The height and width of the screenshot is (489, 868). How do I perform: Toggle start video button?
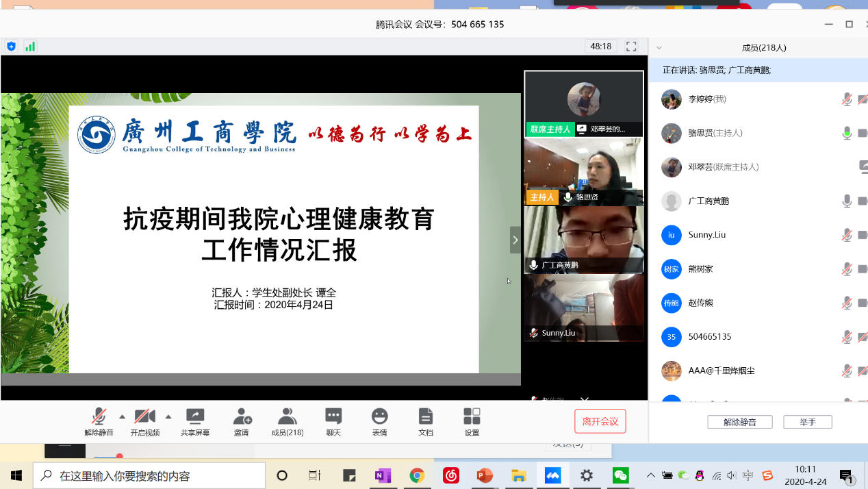(145, 416)
